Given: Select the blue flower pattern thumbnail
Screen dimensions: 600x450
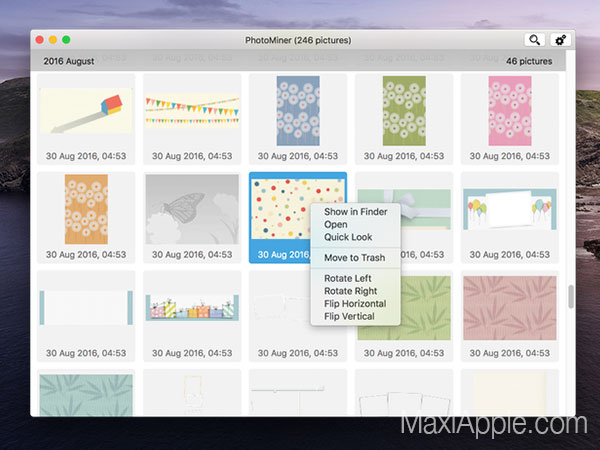Looking at the screenshot, I should [x=298, y=111].
